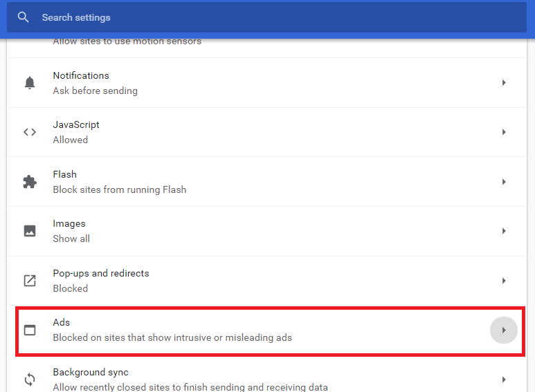Click the highlighted Ads arrow button
The width and height of the screenshot is (535, 392).
[504, 330]
